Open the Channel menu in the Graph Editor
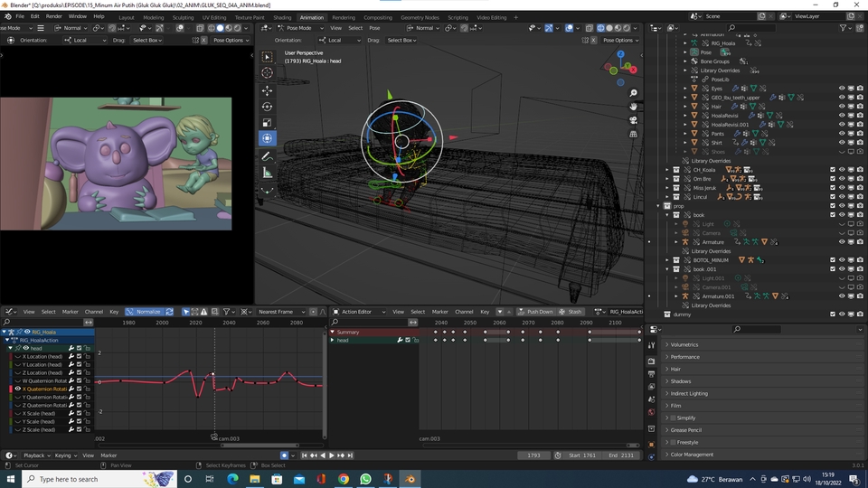The width and height of the screenshot is (868, 488). pos(93,312)
